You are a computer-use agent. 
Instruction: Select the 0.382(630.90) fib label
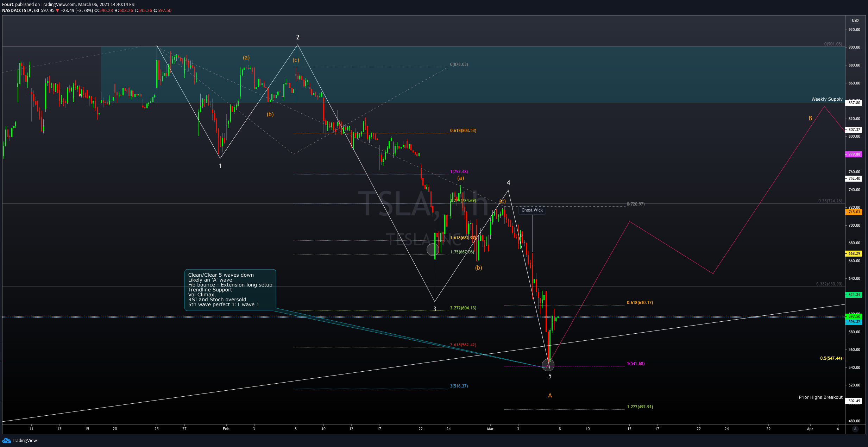tap(829, 284)
